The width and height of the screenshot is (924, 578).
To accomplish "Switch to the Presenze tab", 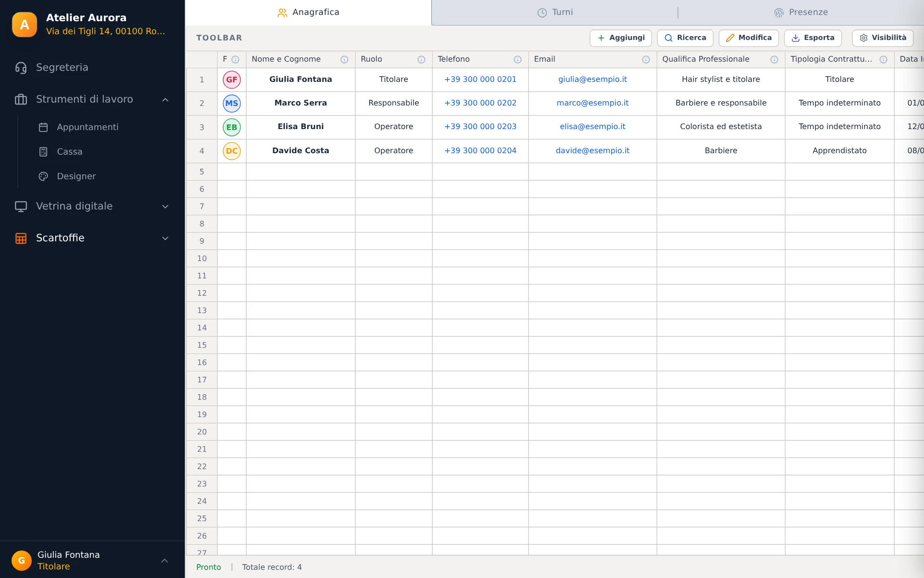I will click(x=801, y=13).
